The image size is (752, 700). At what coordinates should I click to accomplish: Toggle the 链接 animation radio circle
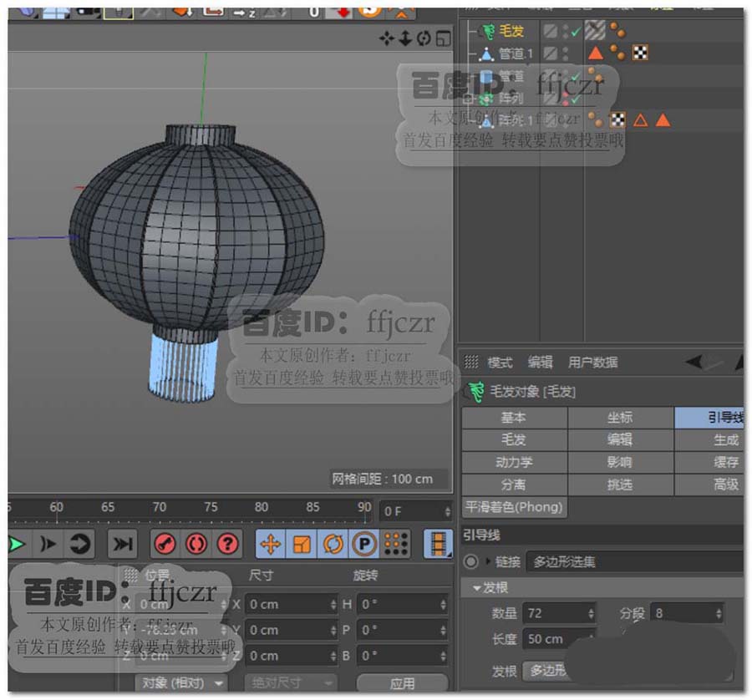point(471,561)
